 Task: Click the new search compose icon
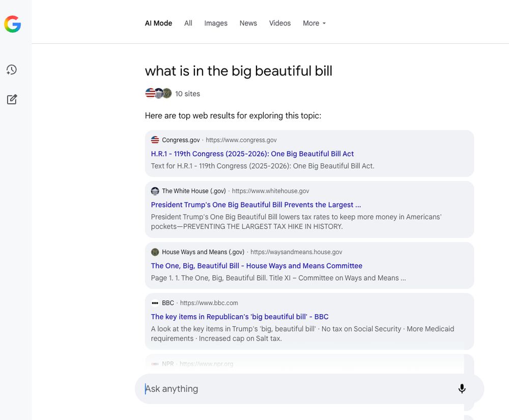12,99
